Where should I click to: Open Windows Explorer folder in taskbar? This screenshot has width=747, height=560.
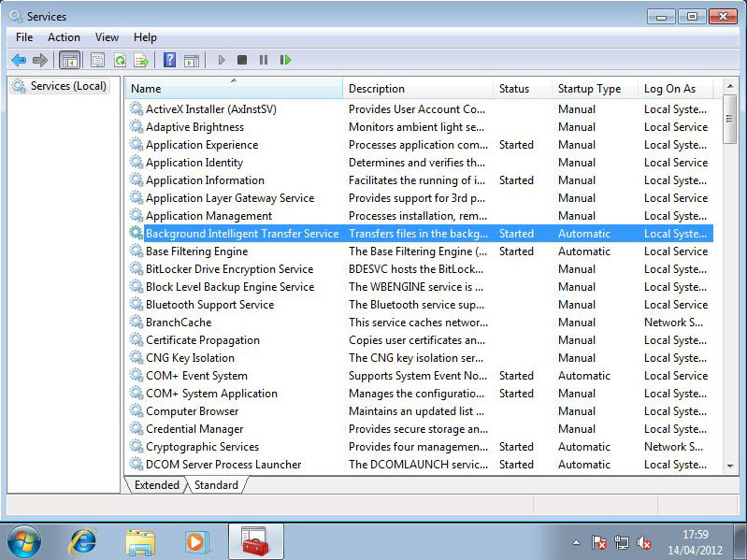point(139,542)
